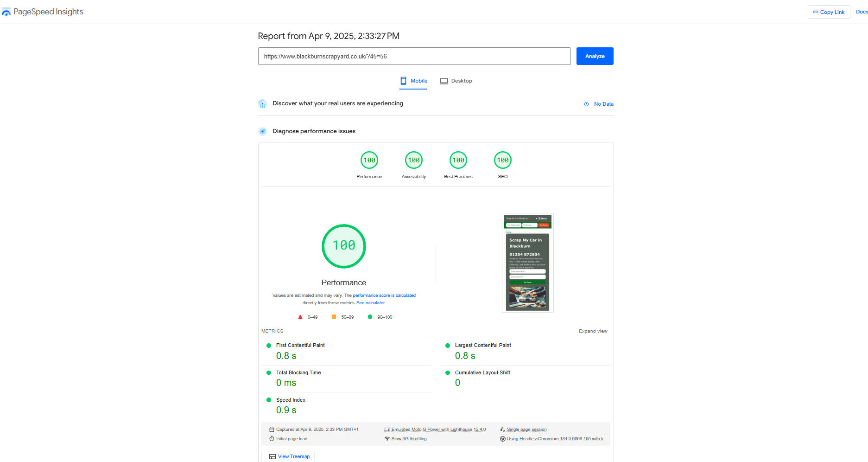Select the Performance 100 score gauge
The width and height of the screenshot is (868, 462).
(369, 160)
